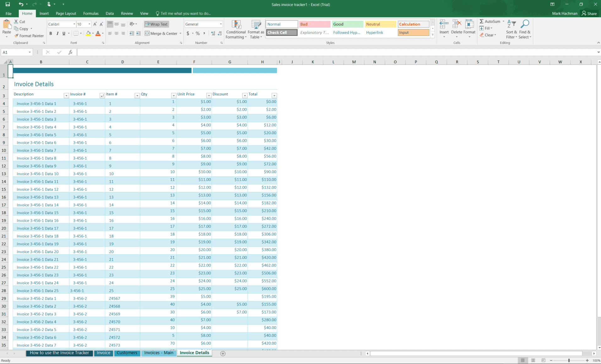The width and height of the screenshot is (601, 364).
Task: Open the Font Color swatch picker
Action: [x=102, y=34]
